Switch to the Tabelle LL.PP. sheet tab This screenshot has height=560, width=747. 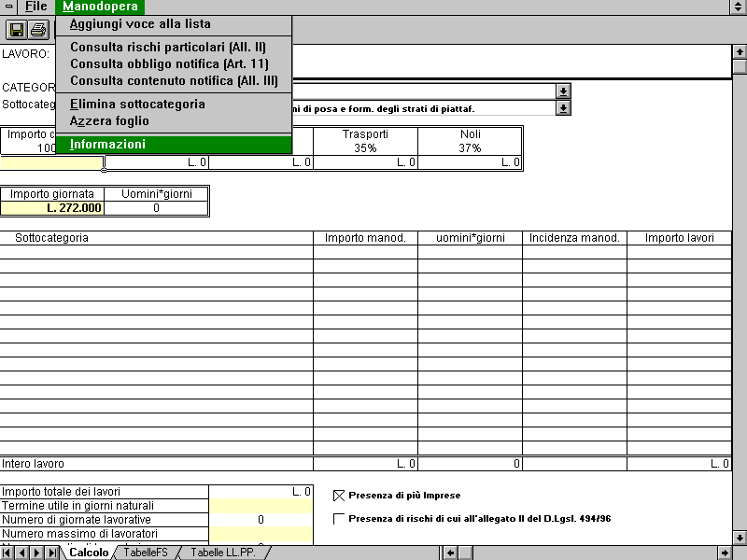[223, 553]
